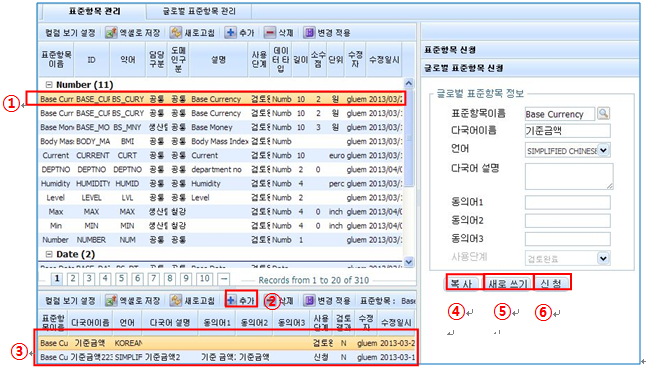The height and width of the screenshot is (369, 646).
Task: Click the 신청 submit button
Action: pyautogui.click(x=552, y=283)
